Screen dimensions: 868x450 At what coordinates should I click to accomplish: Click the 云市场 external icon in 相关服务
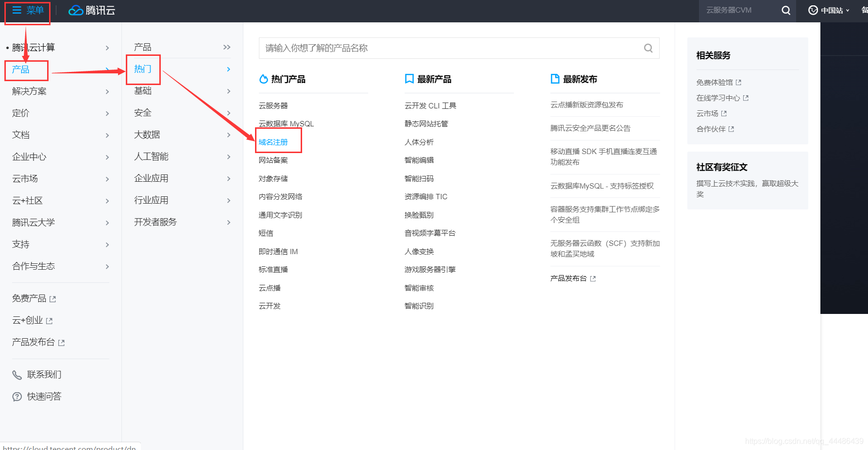(724, 114)
